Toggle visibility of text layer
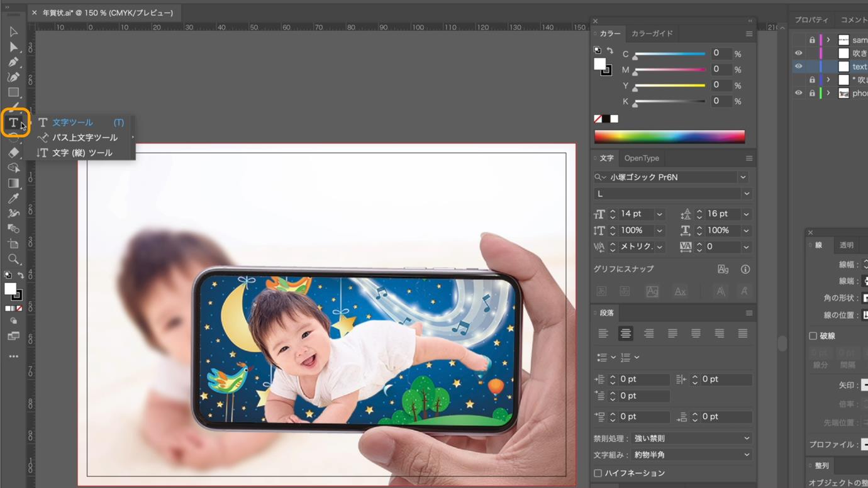This screenshot has width=868, height=488. [799, 67]
